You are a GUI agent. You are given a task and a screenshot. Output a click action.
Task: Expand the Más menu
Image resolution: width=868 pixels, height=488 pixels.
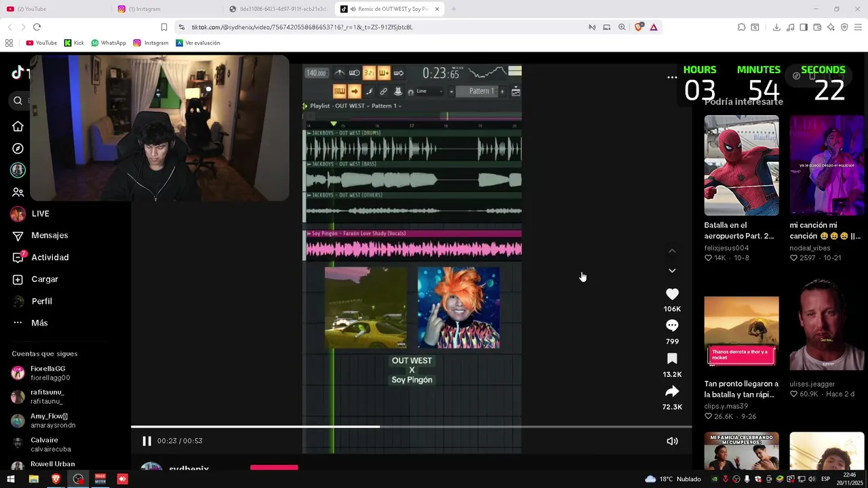(x=31, y=323)
